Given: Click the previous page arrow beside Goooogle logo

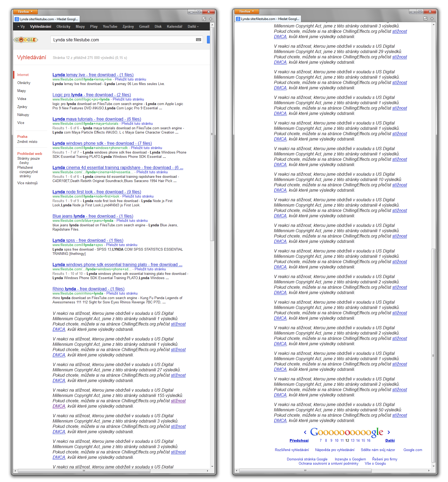Looking at the screenshot, I should pyautogui.click(x=305, y=432).
